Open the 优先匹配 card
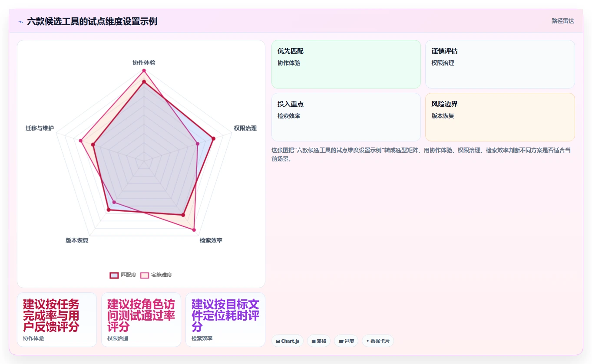The height and width of the screenshot is (364, 592). pos(346,64)
